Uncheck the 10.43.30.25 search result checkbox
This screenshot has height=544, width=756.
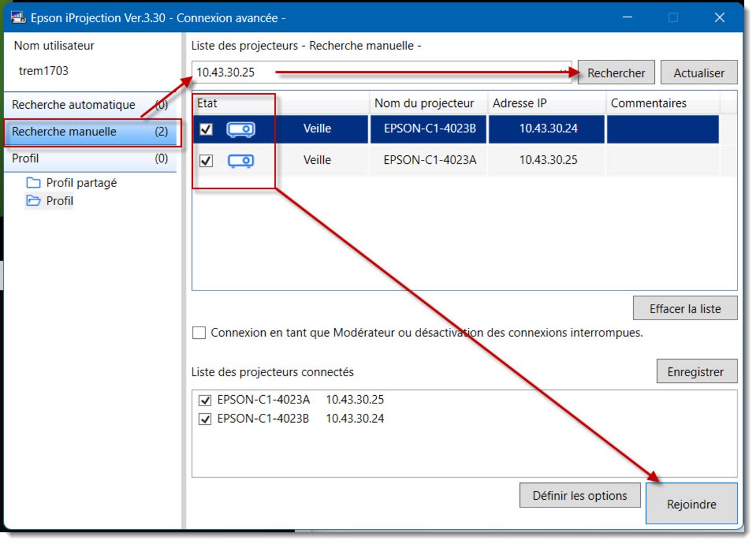point(206,160)
